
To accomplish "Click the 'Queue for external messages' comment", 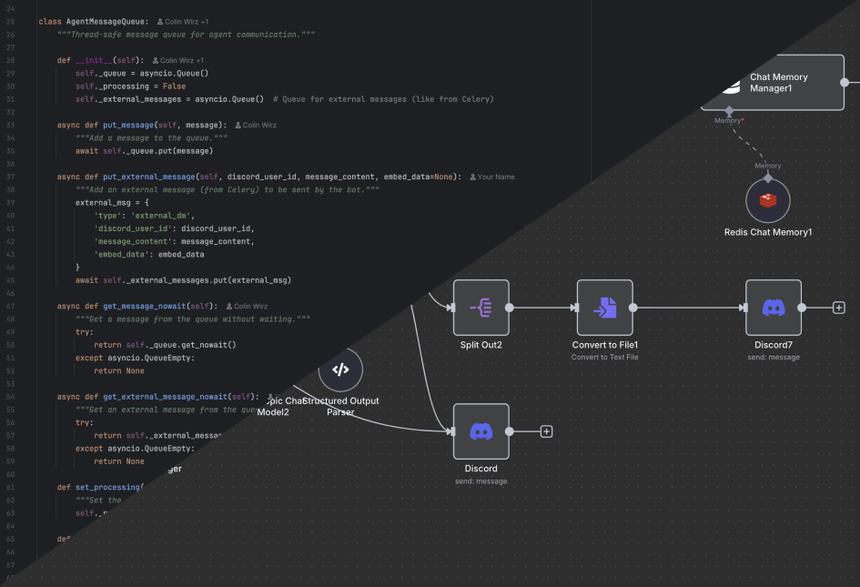I will click(383, 99).
